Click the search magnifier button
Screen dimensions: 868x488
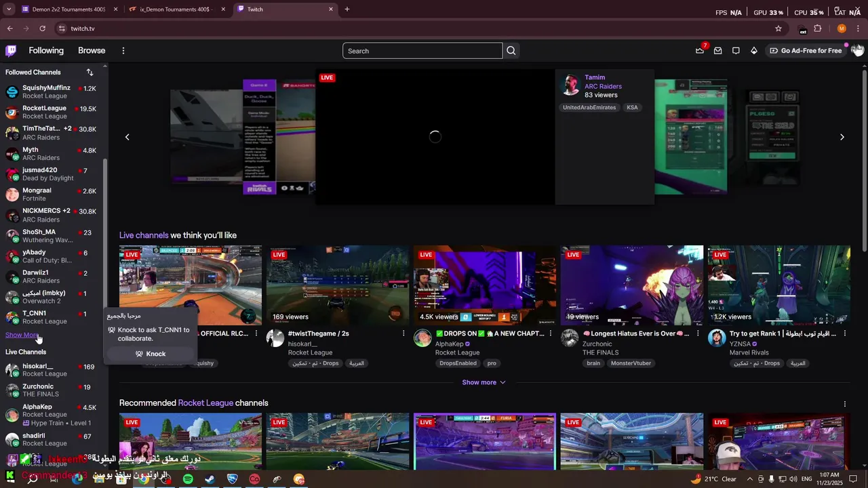[511, 51]
